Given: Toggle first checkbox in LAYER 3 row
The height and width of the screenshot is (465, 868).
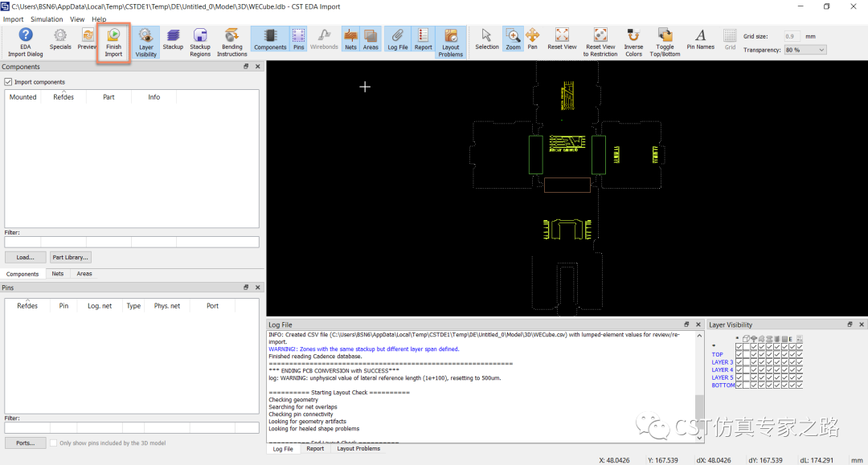Looking at the screenshot, I should coord(739,362).
